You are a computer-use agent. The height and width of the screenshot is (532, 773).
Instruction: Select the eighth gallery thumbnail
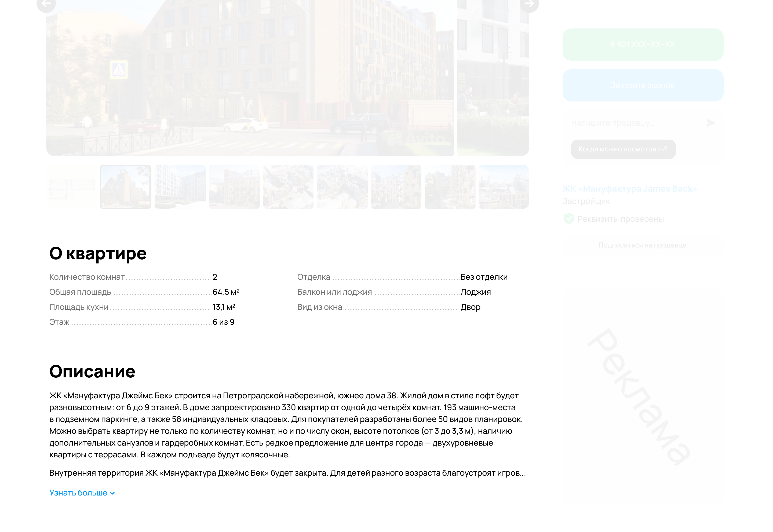(x=450, y=187)
